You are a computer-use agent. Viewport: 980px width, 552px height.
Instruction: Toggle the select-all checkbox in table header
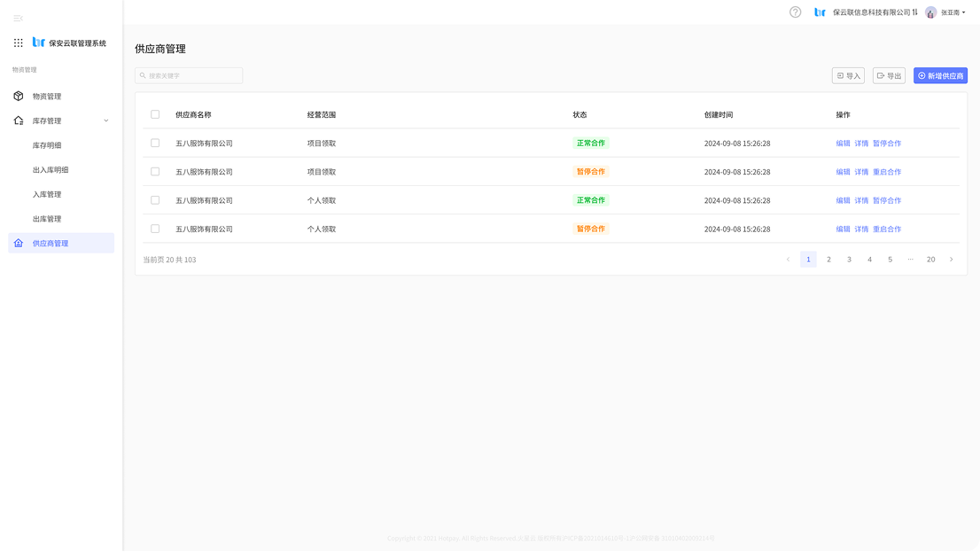point(155,114)
